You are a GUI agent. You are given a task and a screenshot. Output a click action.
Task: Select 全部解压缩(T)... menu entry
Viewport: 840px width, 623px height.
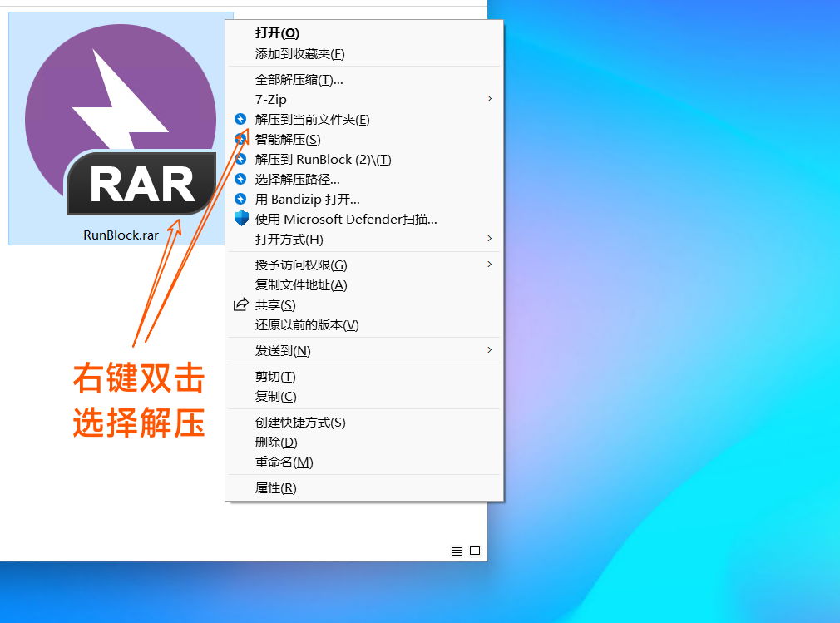pos(364,79)
